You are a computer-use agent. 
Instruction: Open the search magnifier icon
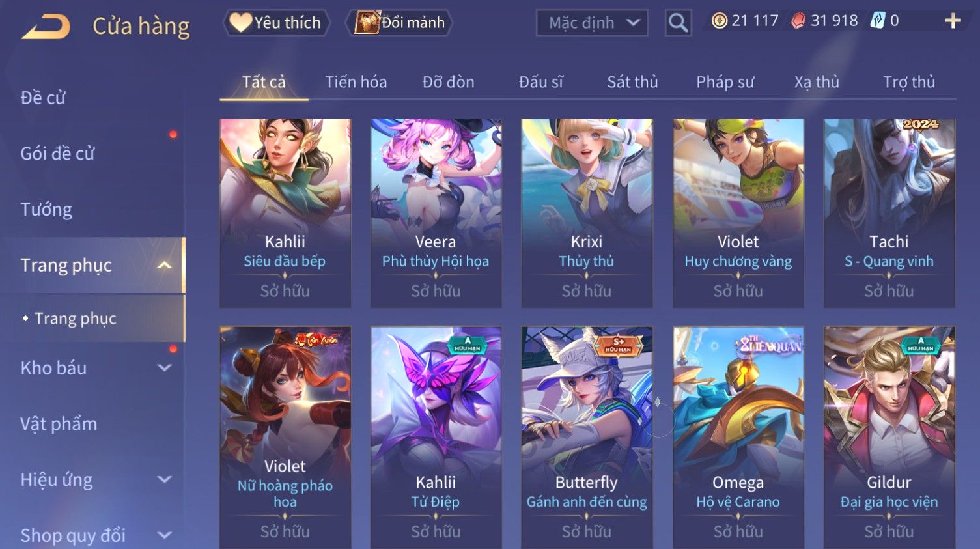pos(678,23)
